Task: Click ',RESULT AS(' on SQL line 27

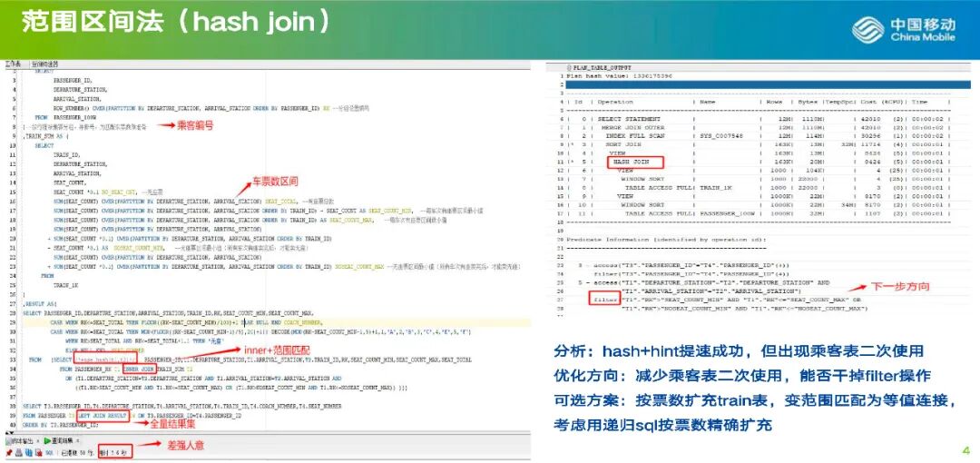Action: point(37,303)
